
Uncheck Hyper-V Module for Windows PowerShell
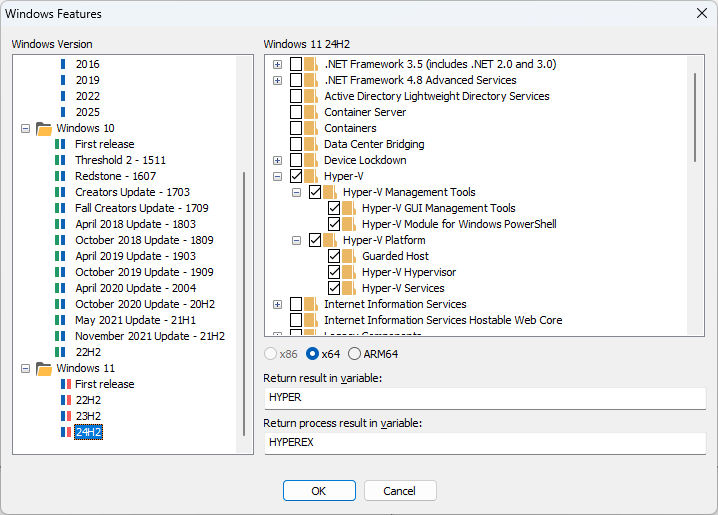(334, 224)
